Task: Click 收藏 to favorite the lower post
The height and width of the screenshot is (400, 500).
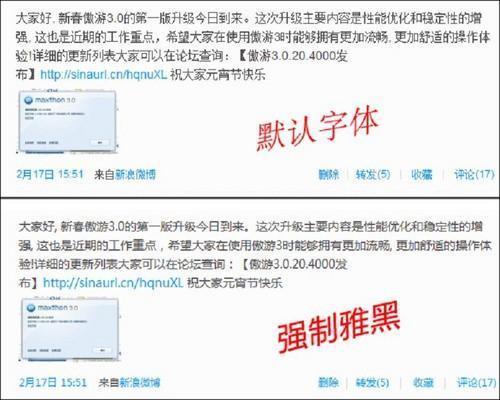Action: [x=423, y=382]
